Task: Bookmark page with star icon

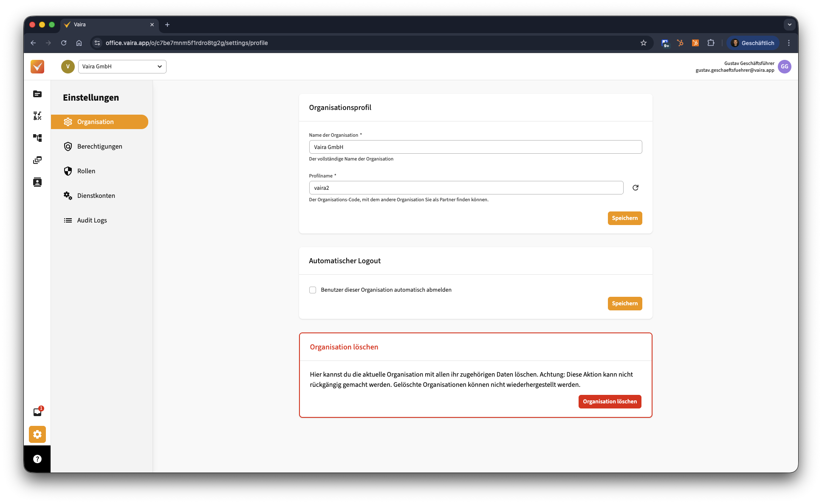Action: [644, 43]
